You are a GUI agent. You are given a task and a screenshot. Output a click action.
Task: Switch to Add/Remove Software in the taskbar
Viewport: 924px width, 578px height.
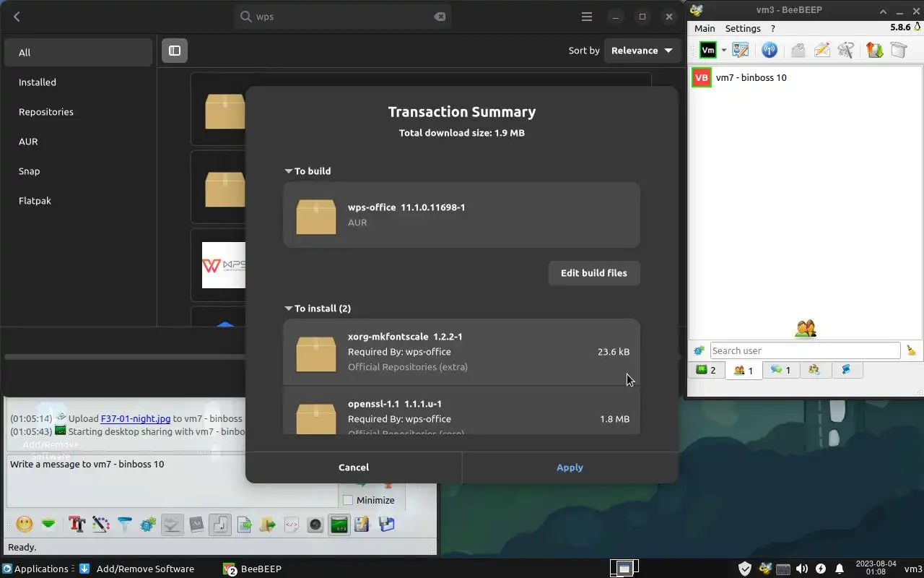tap(137, 569)
